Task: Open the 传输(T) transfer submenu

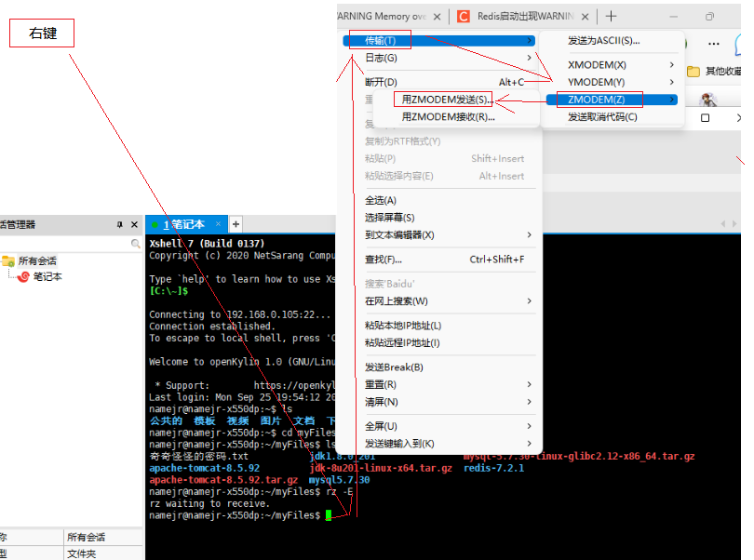Action: tap(438, 41)
